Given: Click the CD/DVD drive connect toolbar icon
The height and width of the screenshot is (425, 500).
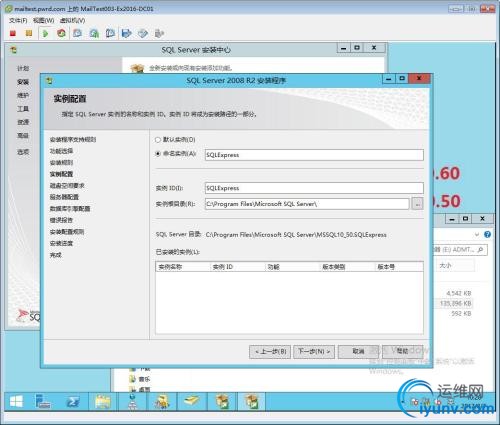Looking at the screenshot, I should tap(143, 33).
